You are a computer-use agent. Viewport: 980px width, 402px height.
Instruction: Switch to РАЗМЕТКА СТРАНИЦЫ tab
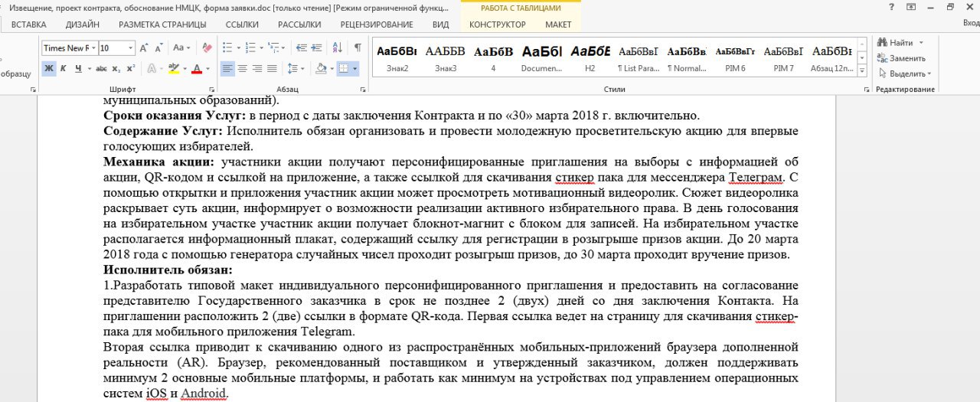tap(162, 25)
